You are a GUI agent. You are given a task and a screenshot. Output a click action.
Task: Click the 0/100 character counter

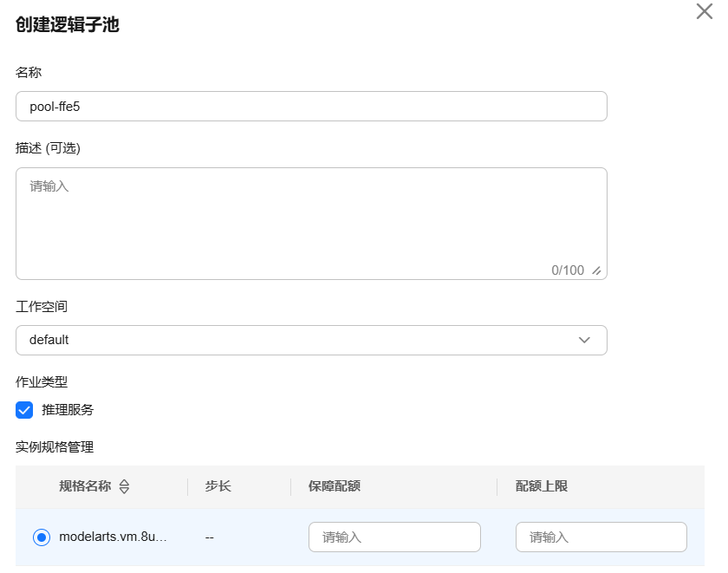[568, 270]
